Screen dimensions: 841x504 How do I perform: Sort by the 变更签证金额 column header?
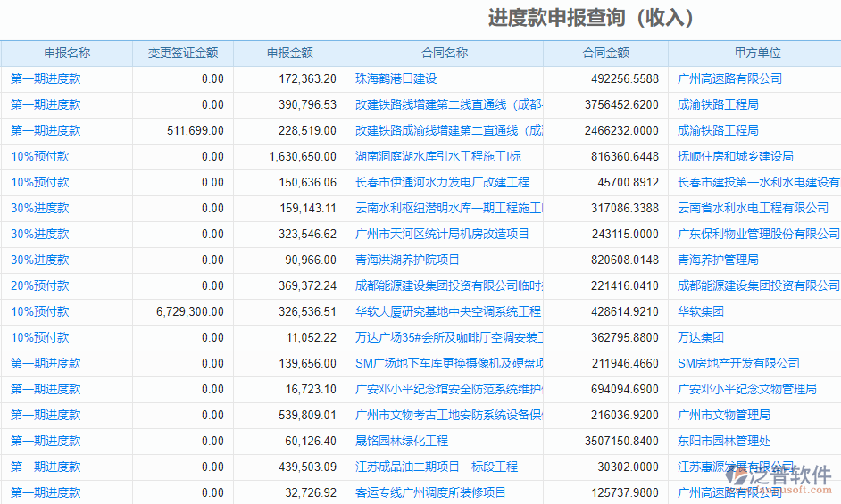[183, 54]
